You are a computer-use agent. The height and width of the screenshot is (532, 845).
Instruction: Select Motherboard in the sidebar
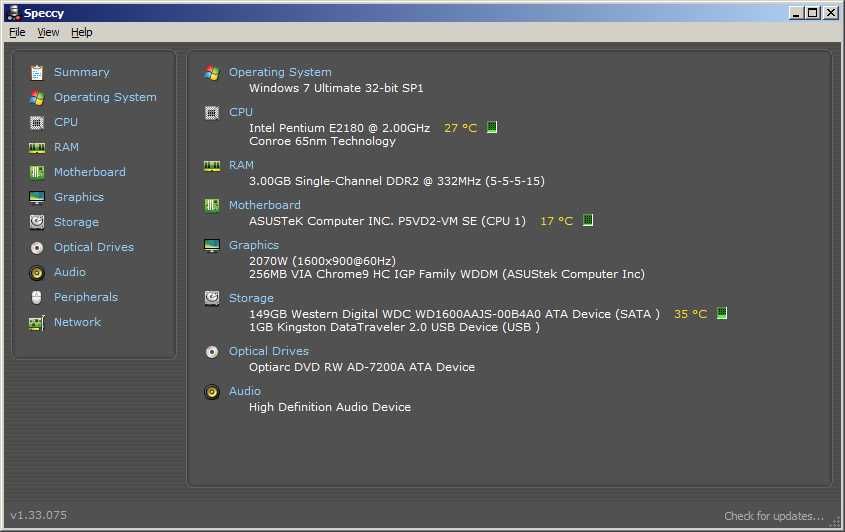coord(89,172)
